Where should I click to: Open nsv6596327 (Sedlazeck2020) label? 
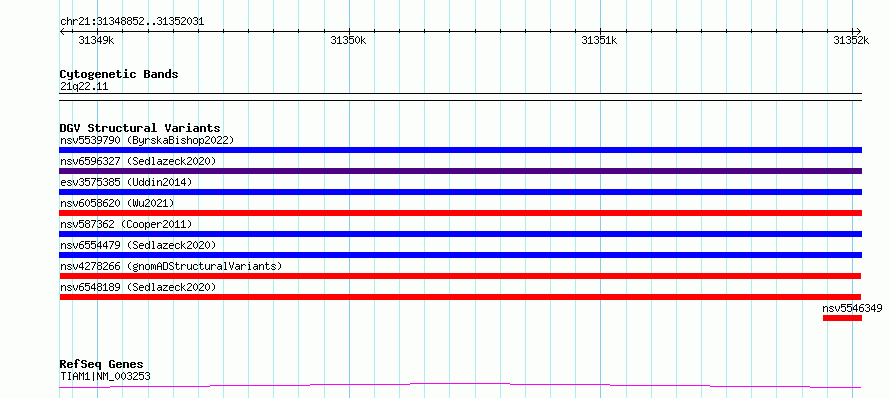point(138,161)
